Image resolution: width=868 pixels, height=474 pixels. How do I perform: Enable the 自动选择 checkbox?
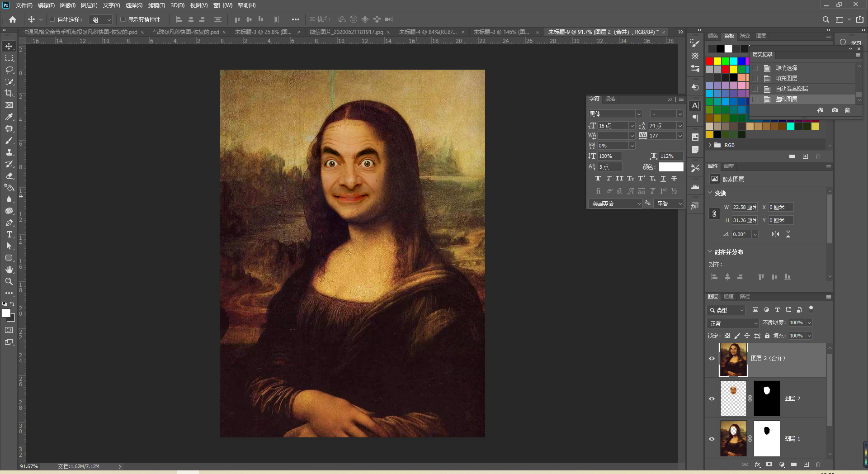coord(52,19)
